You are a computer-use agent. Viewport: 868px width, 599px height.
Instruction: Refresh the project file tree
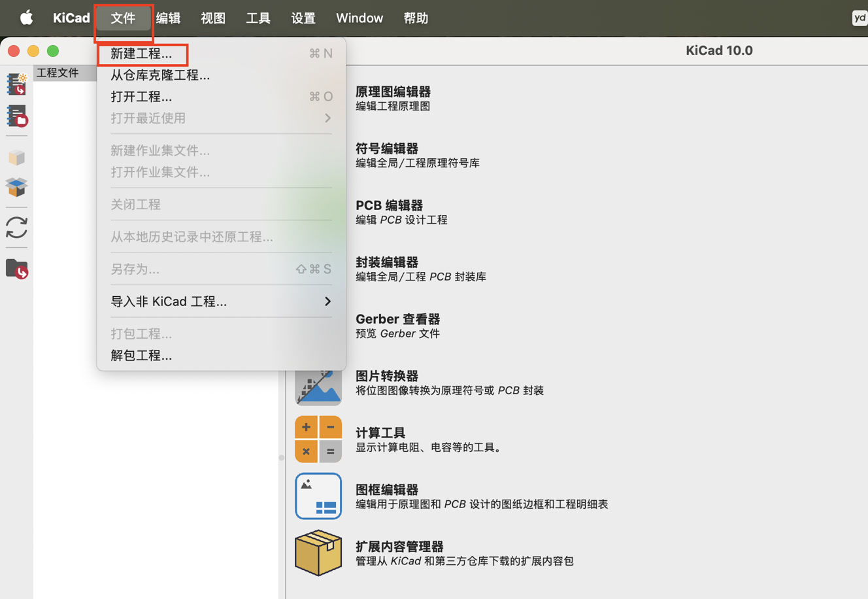tap(16, 228)
